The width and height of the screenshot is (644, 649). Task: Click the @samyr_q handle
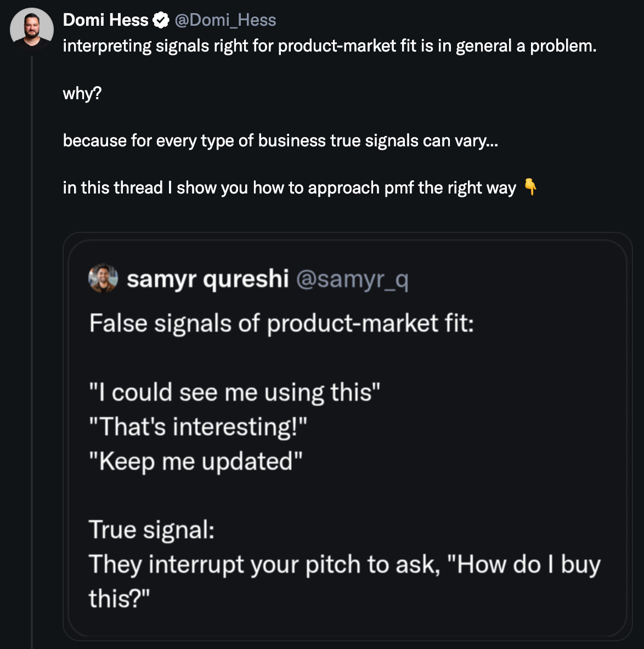tap(352, 280)
